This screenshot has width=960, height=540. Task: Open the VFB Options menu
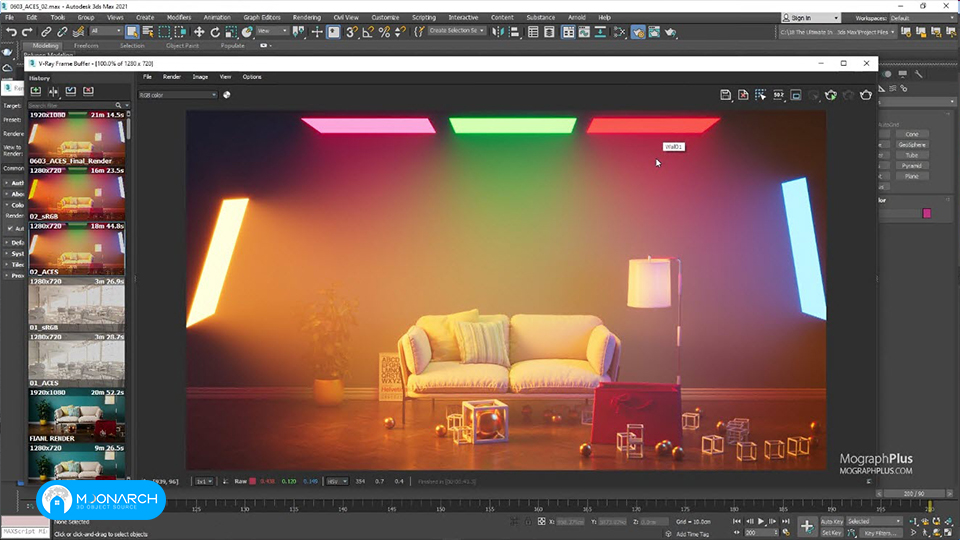pos(252,77)
